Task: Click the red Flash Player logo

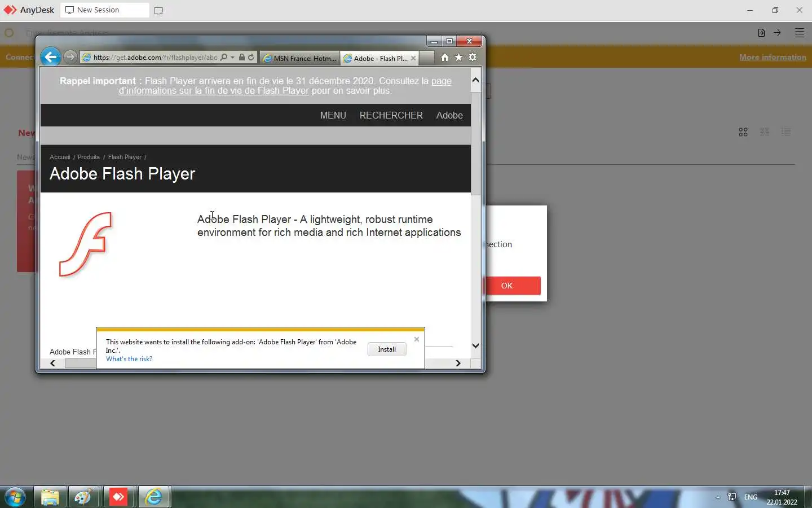Action: (86, 244)
